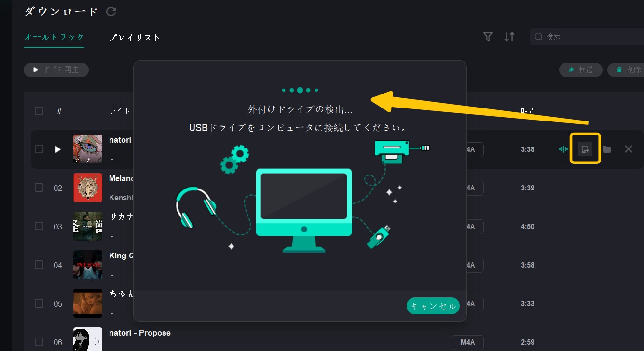
Task: Click the M4A format badge of track 06
Action: pyautogui.click(x=467, y=342)
